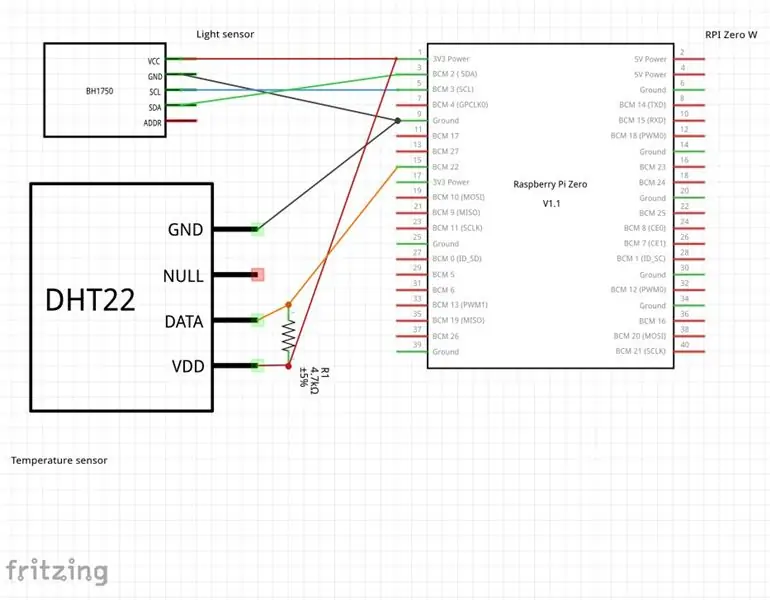Viewport: 770px width, 600px height.
Task: Click the 'BCM 15 (RXD)' pin label
Action: pyautogui.click(x=642, y=120)
